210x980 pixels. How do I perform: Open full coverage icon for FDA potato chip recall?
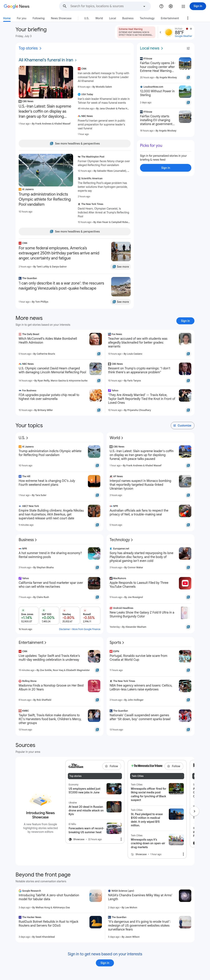pos(99,410)
